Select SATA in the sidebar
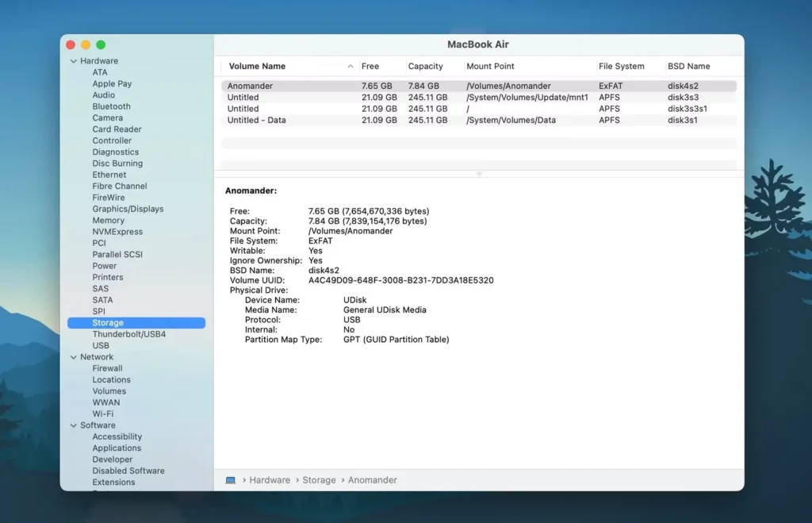The width and height of the screenshot is (812, 523). [x=102, y=301]
